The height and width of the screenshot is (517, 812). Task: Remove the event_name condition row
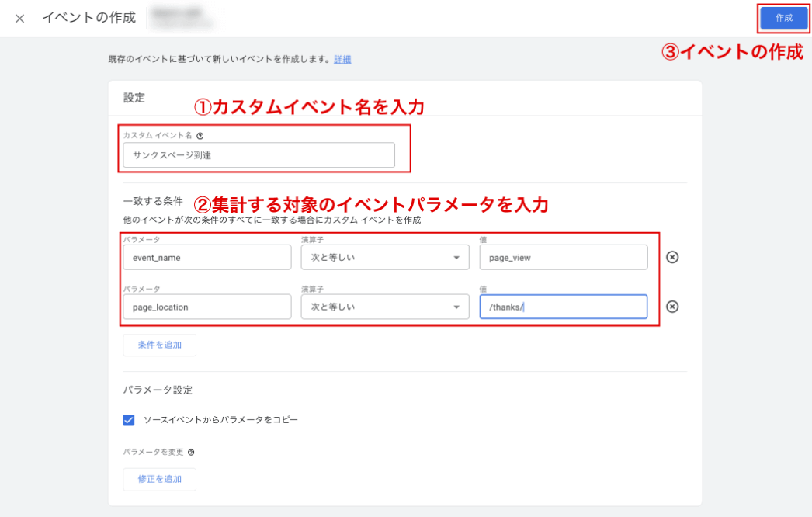(x=672, y=258)
